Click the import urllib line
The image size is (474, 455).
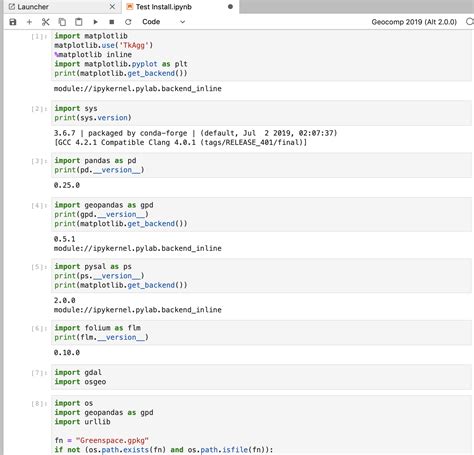tap(82, 422)
